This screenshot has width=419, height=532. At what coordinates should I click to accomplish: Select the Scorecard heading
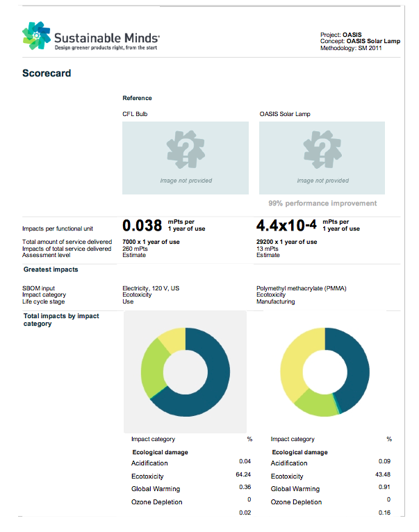click(x=47, y=74)
